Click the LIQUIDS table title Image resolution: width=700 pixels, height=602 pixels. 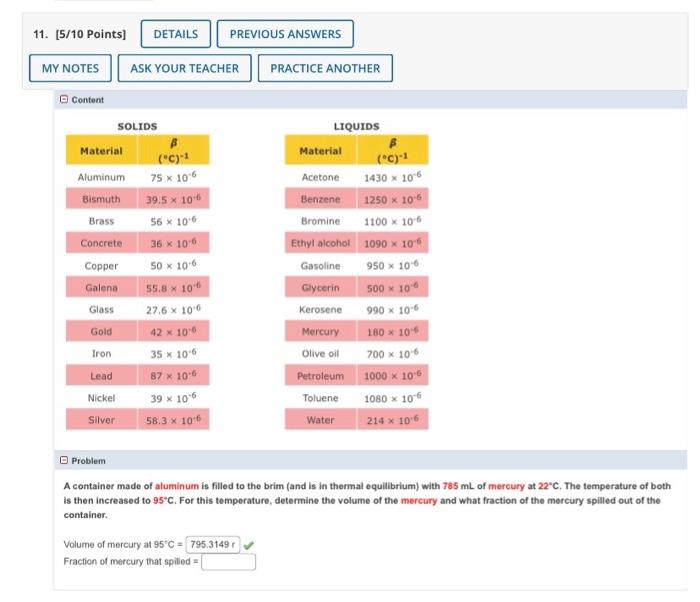(x=357, y=126)
